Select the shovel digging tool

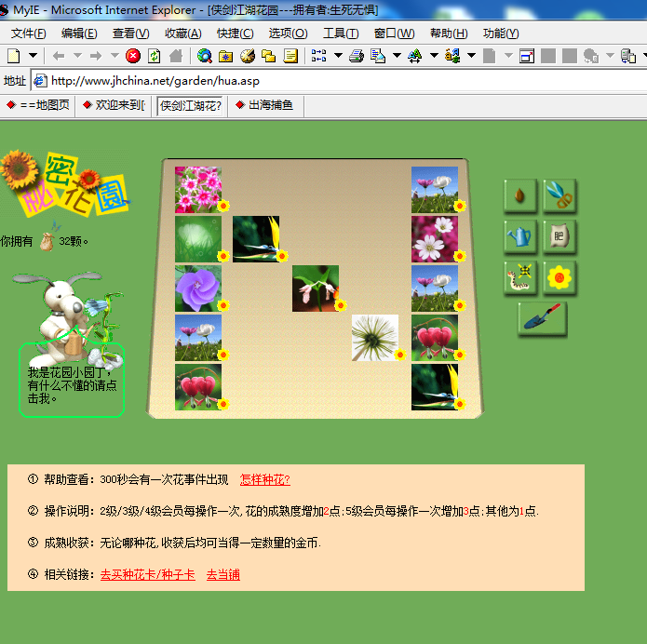(x=542, y=318)
